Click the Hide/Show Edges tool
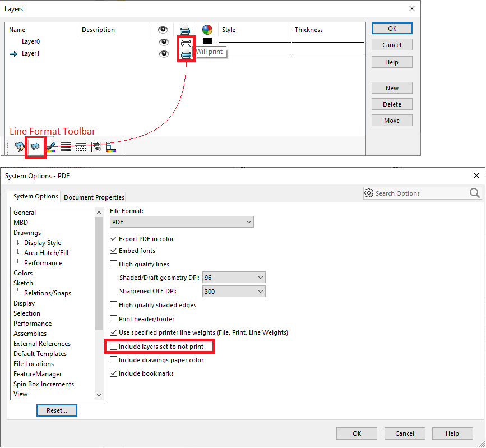 pyautogui.click(x=96, y=147)
